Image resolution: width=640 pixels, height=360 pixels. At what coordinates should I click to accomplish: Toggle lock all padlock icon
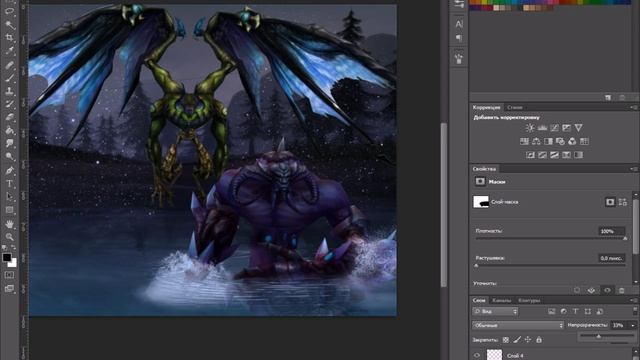click(x=539, y=340)
